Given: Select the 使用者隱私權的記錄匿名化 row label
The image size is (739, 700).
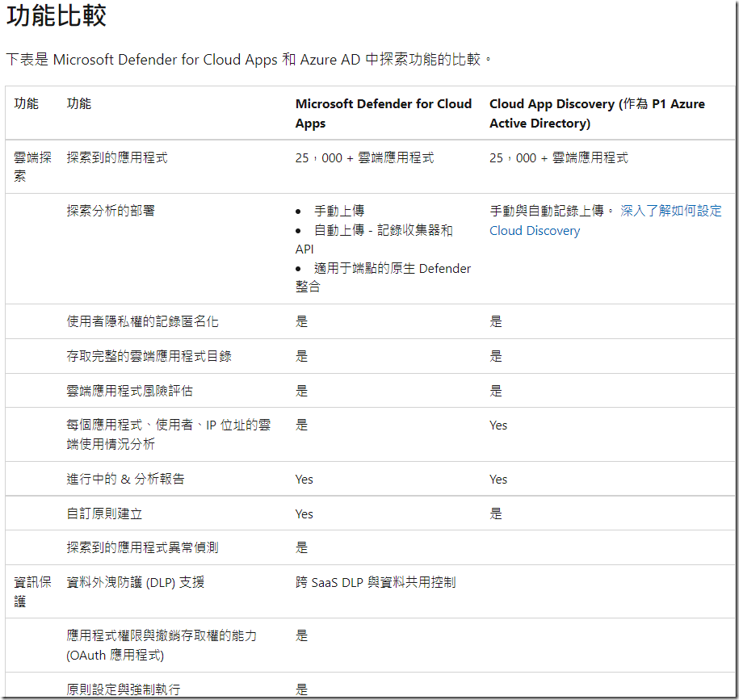Looking at the screenshot, I should (142, 321).
